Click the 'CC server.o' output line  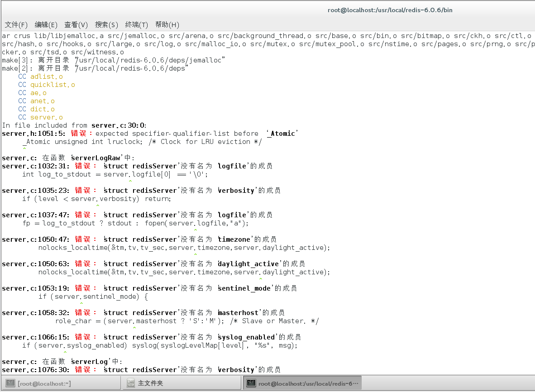click(41, 117)
